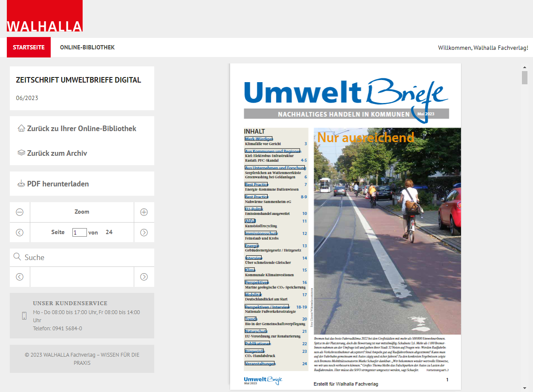Click the Walhalla logo
The width and height of the screenshot is (533, 392).
[44, 16]
